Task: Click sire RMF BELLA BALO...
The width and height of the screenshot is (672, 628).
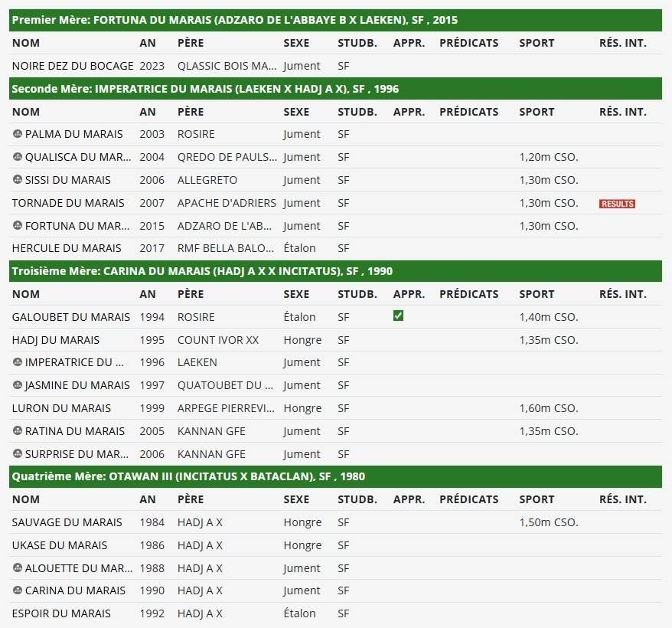Action: pos(226,248)
